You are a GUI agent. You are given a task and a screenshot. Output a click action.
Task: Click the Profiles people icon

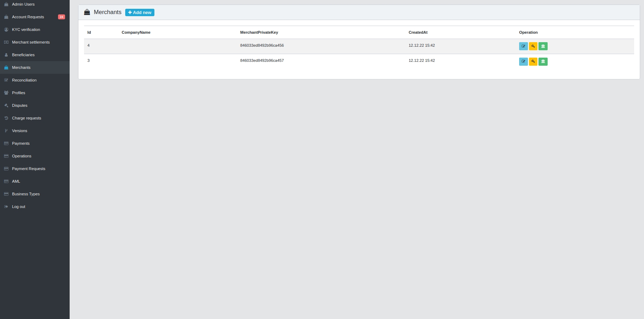pyautogui.click(x=6, y=93)
